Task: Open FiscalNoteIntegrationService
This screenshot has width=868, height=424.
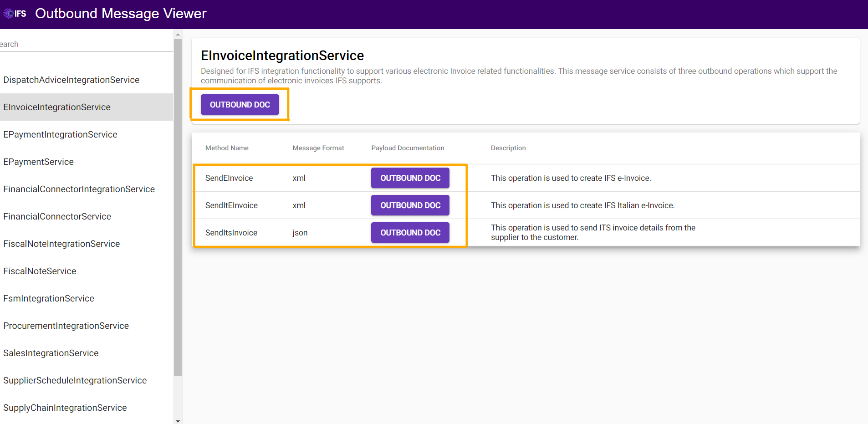Action: point(61,244)
